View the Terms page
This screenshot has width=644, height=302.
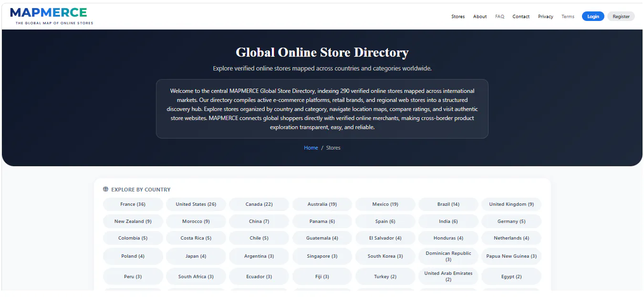click(x=568, y=16)
